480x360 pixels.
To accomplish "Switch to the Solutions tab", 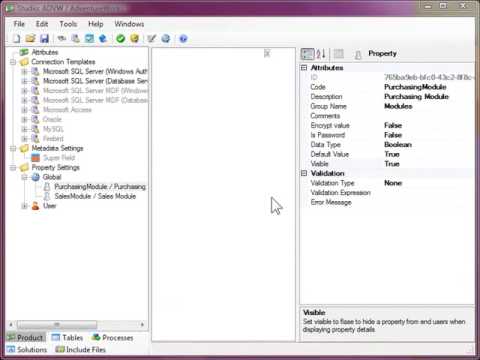I will coord(27,349).
